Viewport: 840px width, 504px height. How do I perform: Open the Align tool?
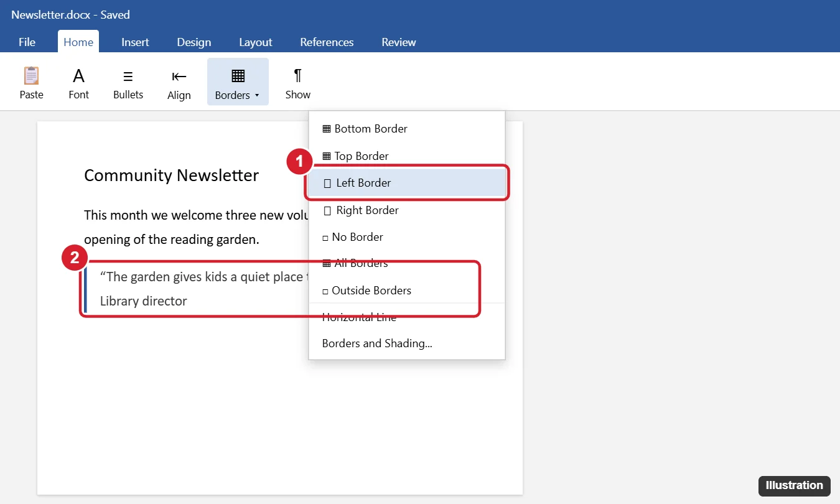179,83
